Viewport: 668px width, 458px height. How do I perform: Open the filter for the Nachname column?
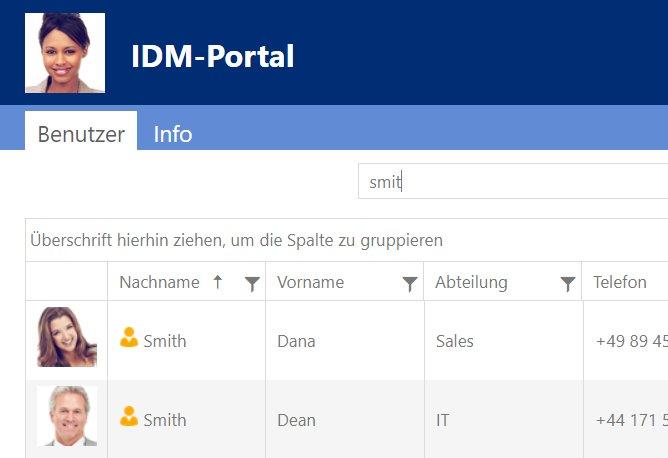tap(252, 284)
